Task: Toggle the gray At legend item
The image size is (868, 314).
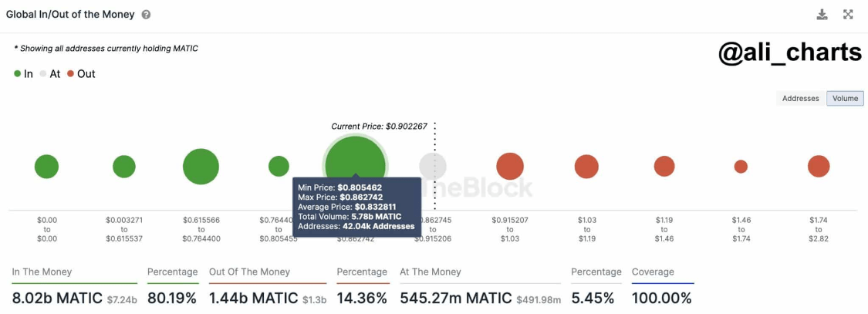Action: point(50,73)
